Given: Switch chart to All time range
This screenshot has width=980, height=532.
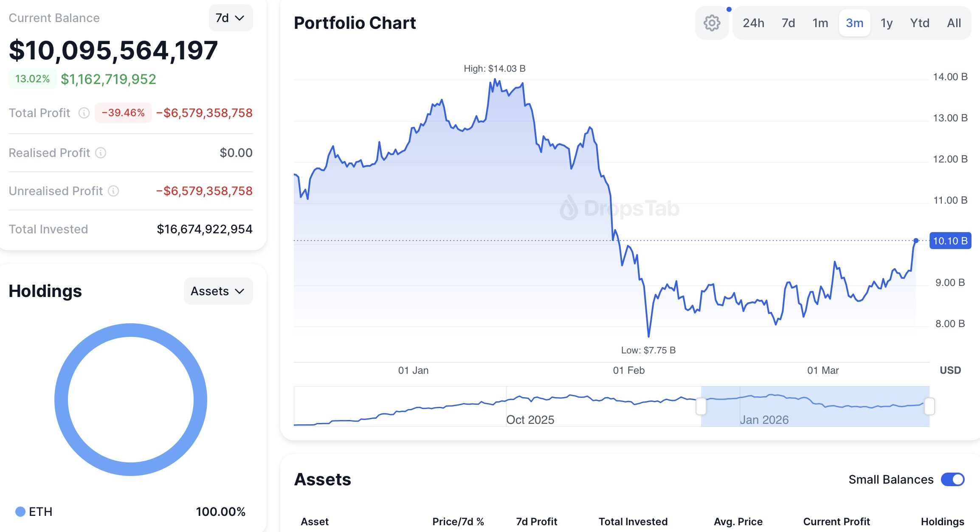Looking at the screenshot, I should click(954, 23).
